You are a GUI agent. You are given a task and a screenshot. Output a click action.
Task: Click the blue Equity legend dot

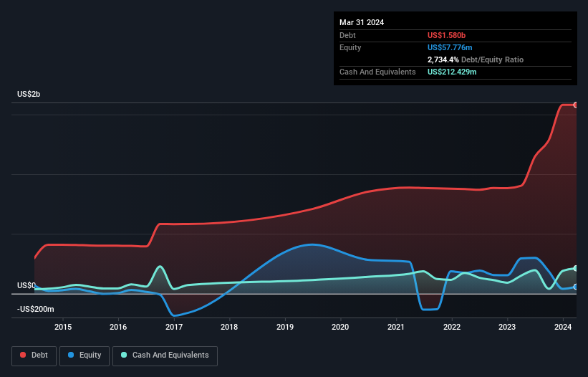pos(71,355)
